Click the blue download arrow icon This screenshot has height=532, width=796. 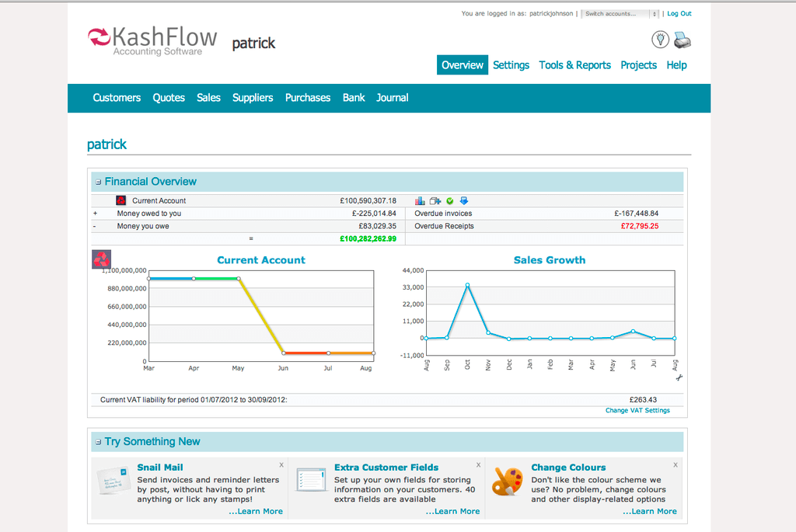463,201
